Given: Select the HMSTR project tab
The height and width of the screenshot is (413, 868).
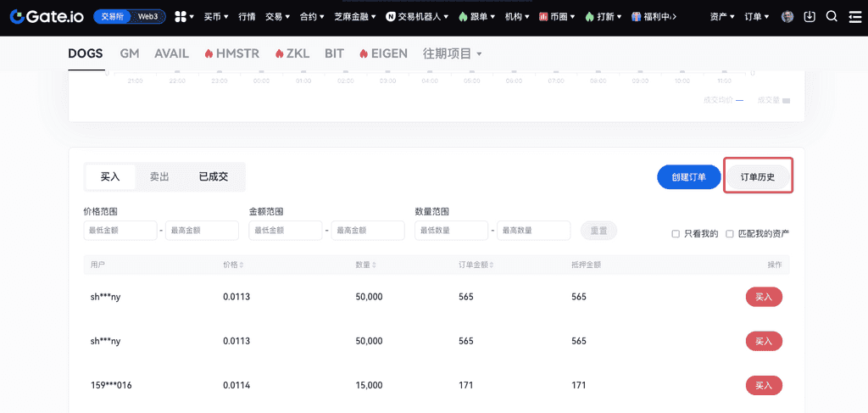Looking at the screenshot, I should click(x=231, y=53).
